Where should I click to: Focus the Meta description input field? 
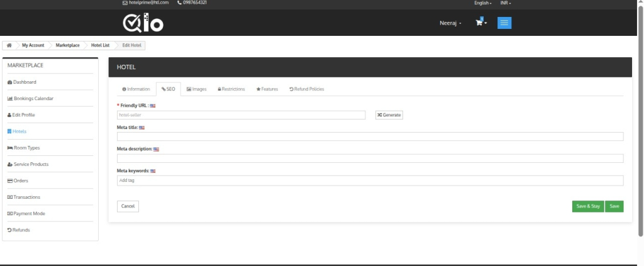[370, 158]
